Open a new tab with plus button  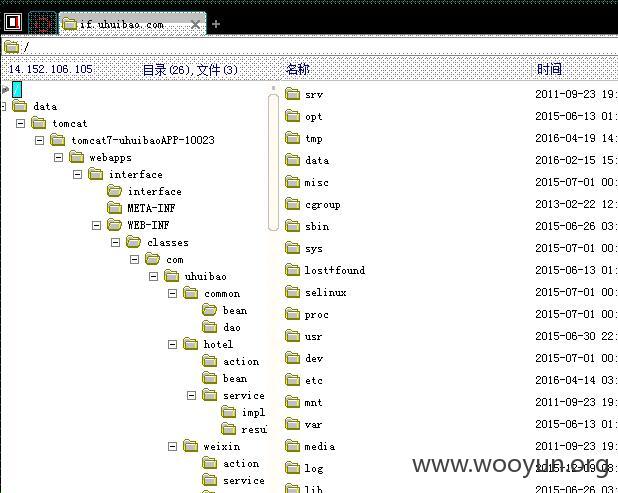[216, 24]
